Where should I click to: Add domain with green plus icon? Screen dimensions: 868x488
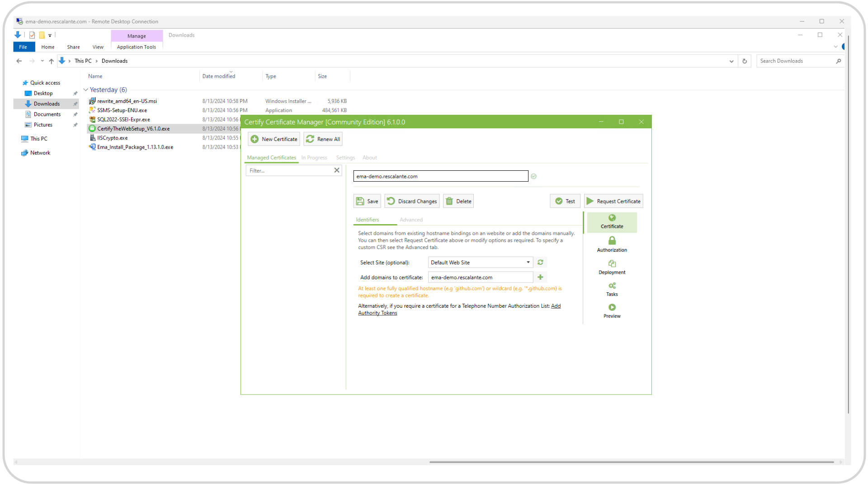(x=540, y=277)
